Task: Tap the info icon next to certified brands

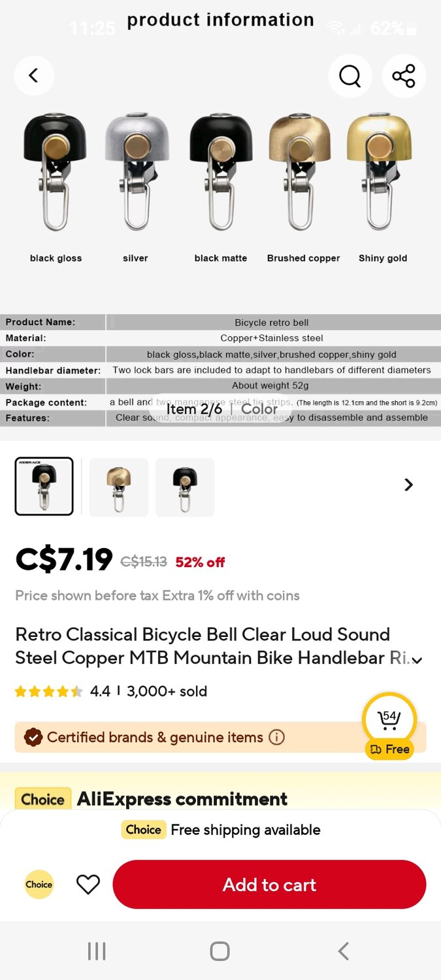Action: point(276,737)
